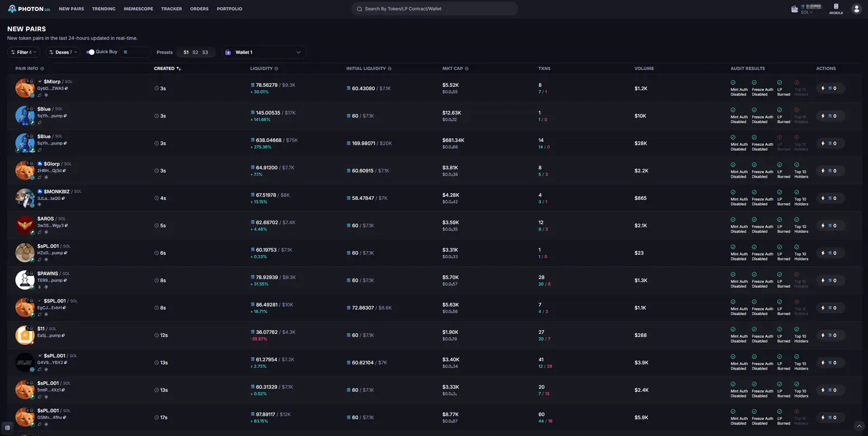
Task: Toggle the Quick Buy switch
Action: tap(91, 52)
